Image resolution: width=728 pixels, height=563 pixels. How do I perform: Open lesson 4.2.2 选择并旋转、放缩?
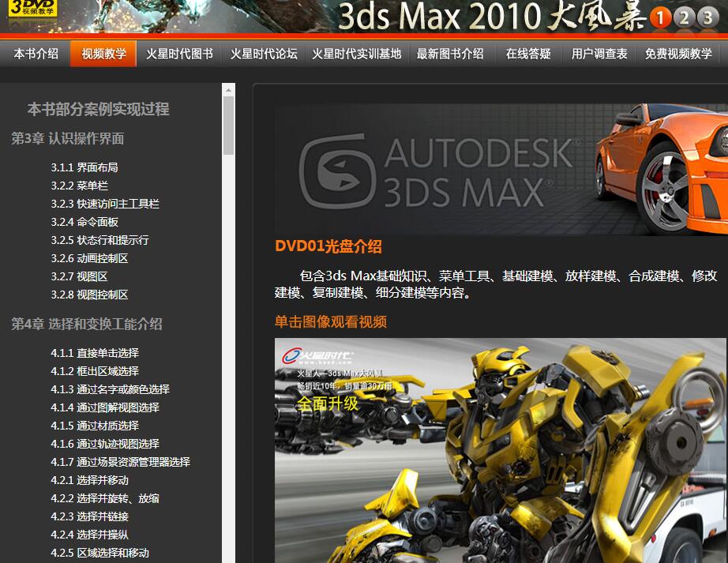(x=105, y=498)
